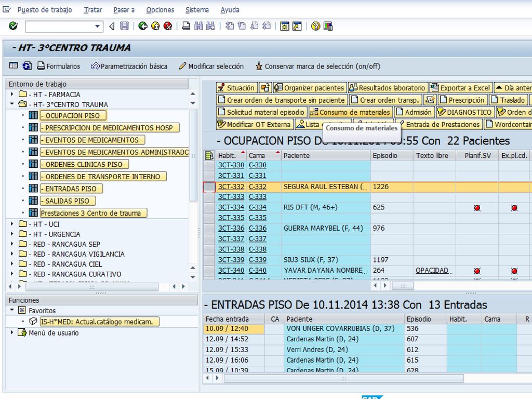Click the red Ex.pl.cd. indicator for YAVAR DAYANA
The image size is (532, 399).
click(x=514, y=271)
